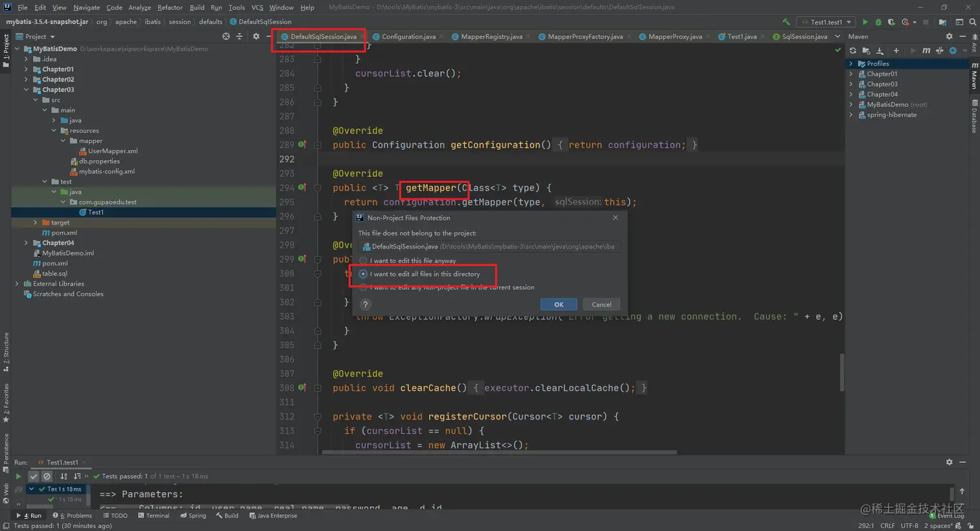Toggle show passed tests checkmark button

(x=34, y=477)
